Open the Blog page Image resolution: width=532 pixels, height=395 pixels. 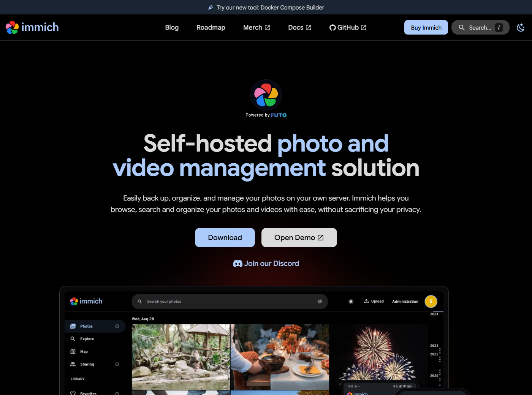tap(172, 27)
